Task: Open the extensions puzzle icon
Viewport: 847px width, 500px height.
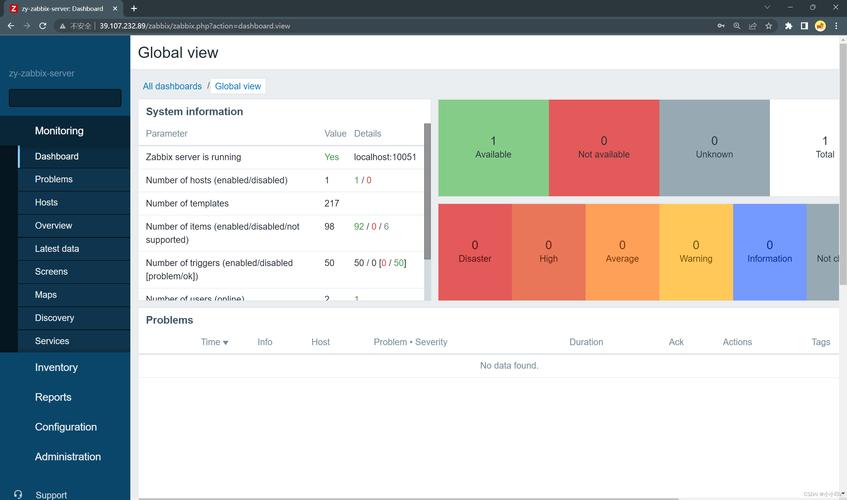Action: [788, 25]
